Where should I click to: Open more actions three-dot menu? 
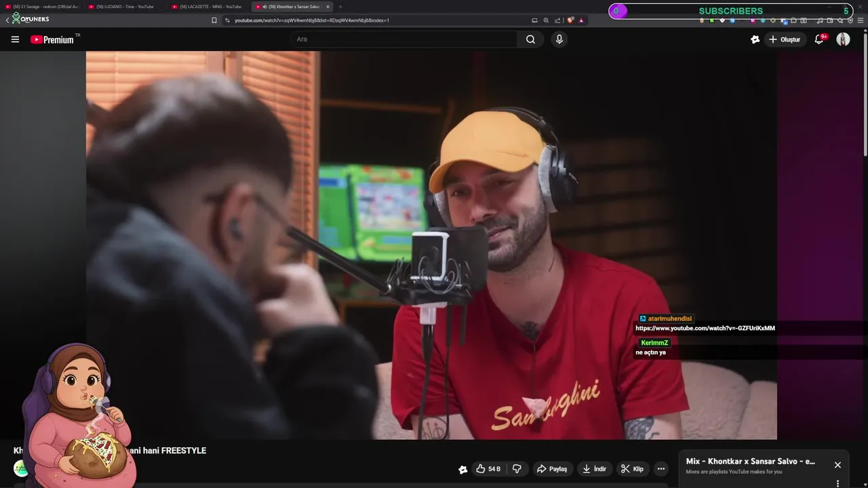[x=661, y=469]
